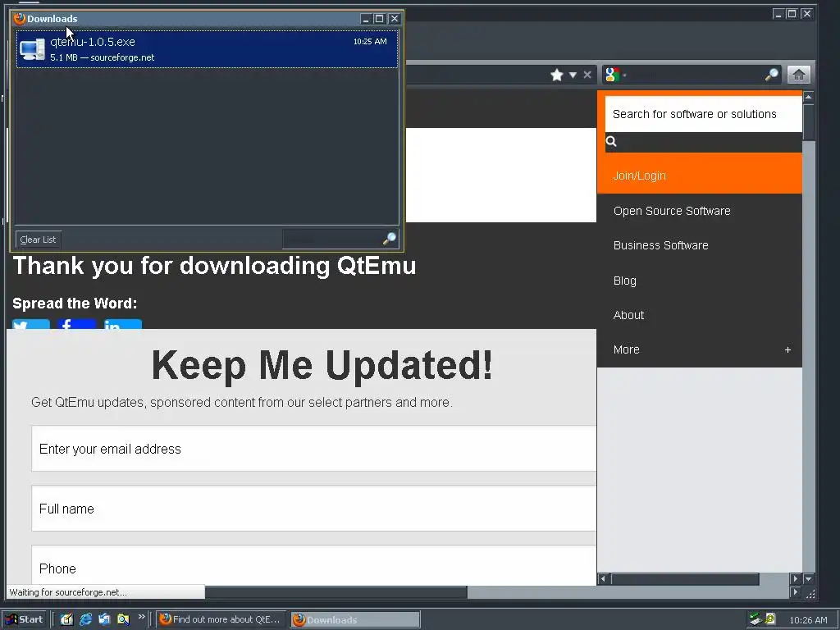
Task: Click the browser window resize grip
Action: click(x=810, y=594)
